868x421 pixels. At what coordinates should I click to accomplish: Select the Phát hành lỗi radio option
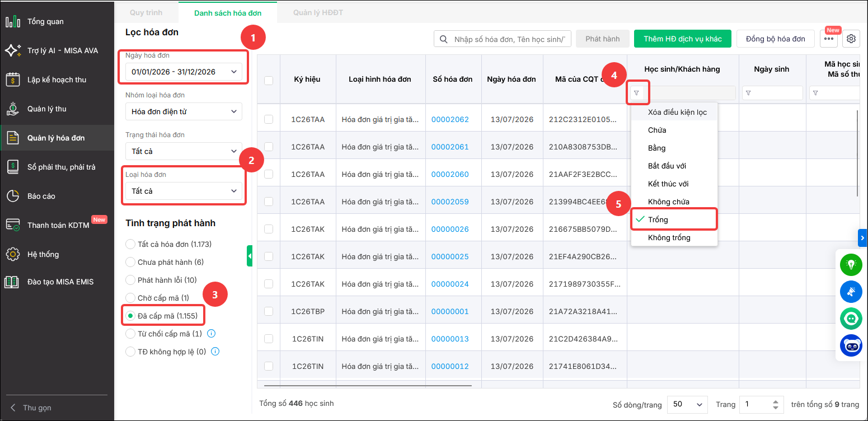pyautogui.click(x=130, y=280)
